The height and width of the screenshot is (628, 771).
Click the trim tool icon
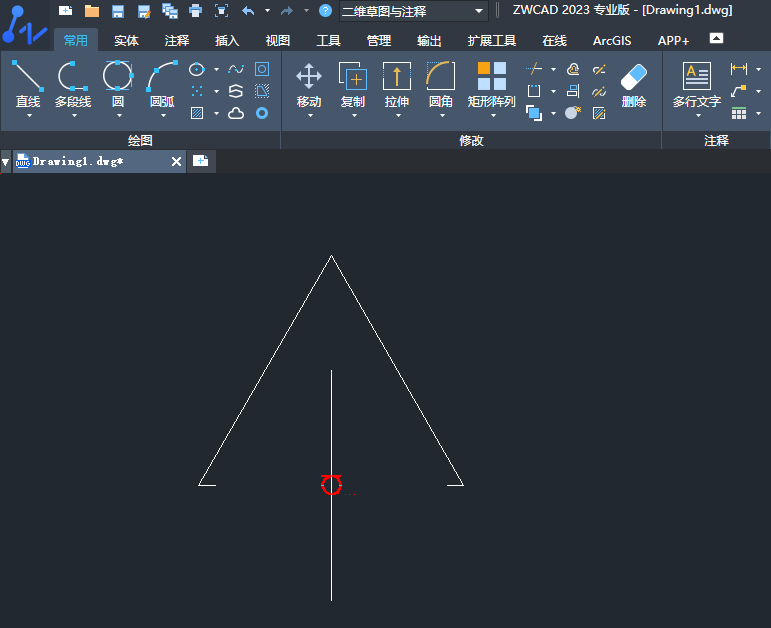pos(534,69)
